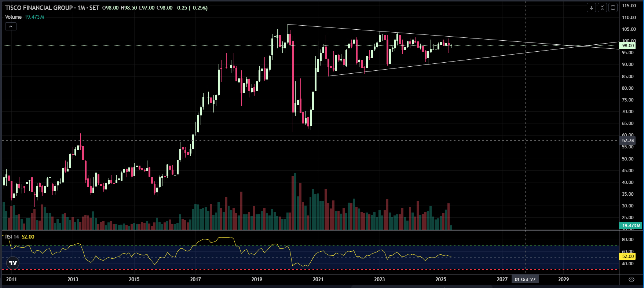Screen dimensions: 644x288
Task: Click the maximize pane icon
Action: (613, 7)
